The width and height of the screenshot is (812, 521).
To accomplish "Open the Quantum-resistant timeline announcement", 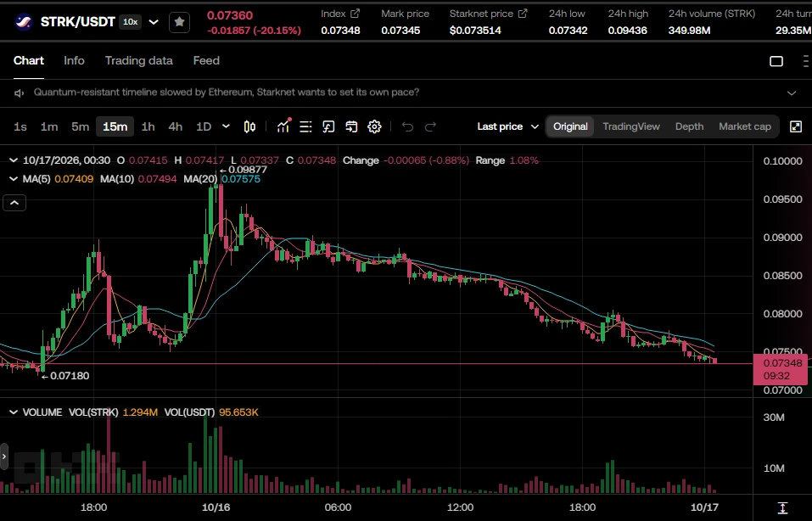I will pyautogui.click(x=227, y=92).
